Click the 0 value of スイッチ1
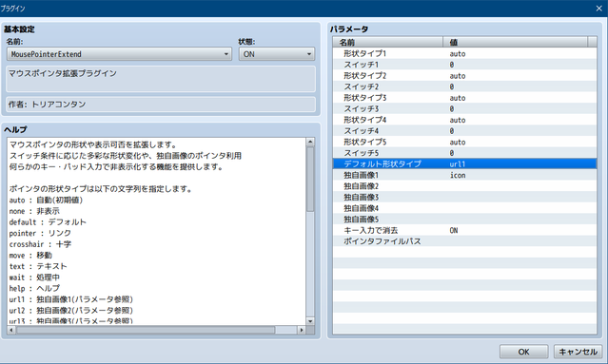The height and width of the screenshot is (364, 608). [452, 65]
